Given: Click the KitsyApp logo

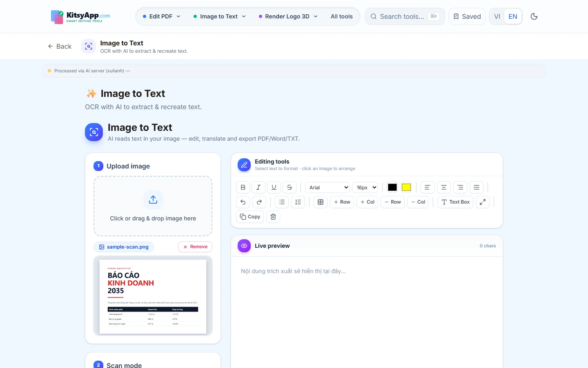Looking at the screenshot, I should 80,17.
